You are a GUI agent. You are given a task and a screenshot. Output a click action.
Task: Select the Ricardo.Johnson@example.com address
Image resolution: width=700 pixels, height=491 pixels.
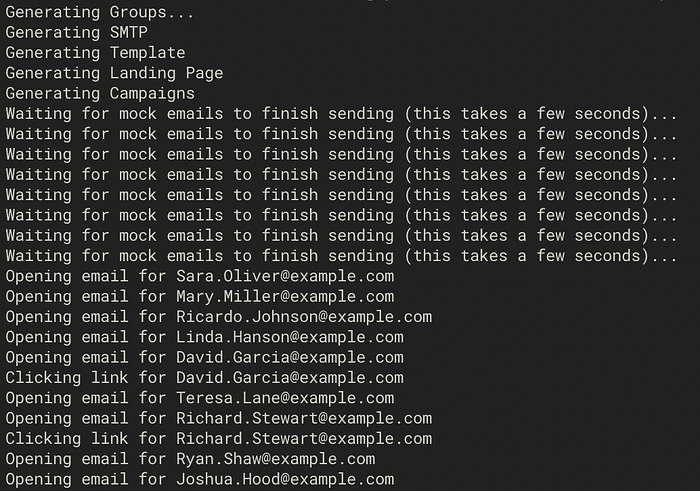click(x=304, y=317)
